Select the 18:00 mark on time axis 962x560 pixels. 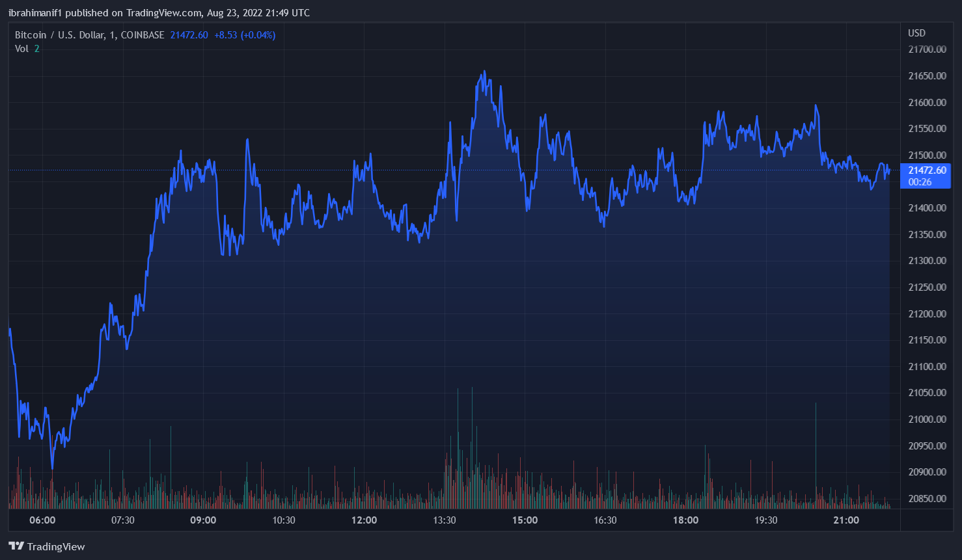click(x=685, y=520)
